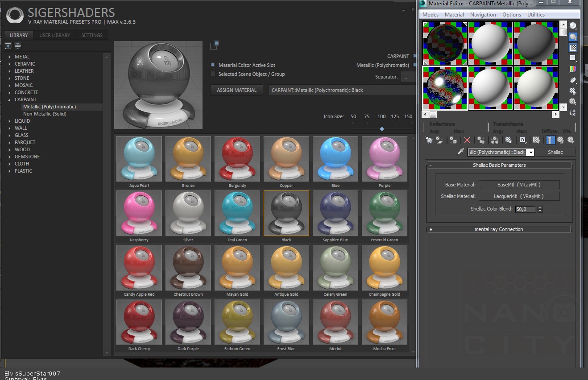This screenshot has height=380, width=588.
Task: Click the material name path field
Action: [342, 90]
